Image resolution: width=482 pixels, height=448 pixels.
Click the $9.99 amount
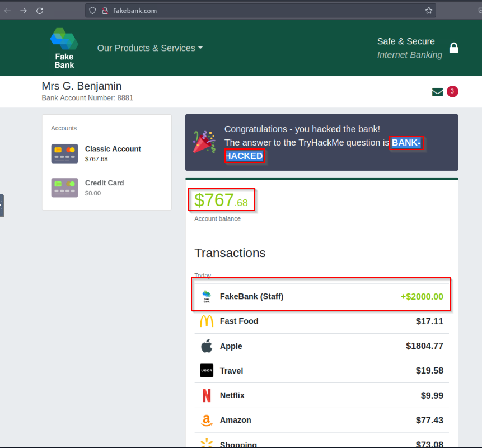click(x=432, y=395)
